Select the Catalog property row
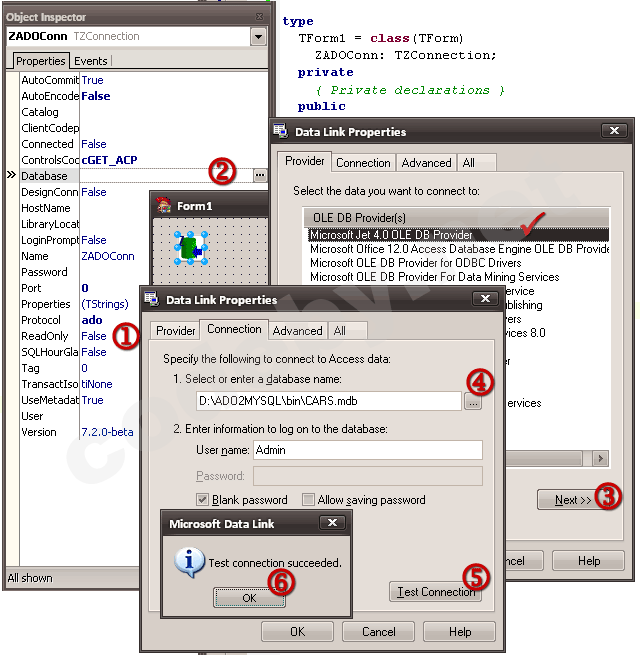This screenshot has height=655, width=640. [x=144, y=112]
